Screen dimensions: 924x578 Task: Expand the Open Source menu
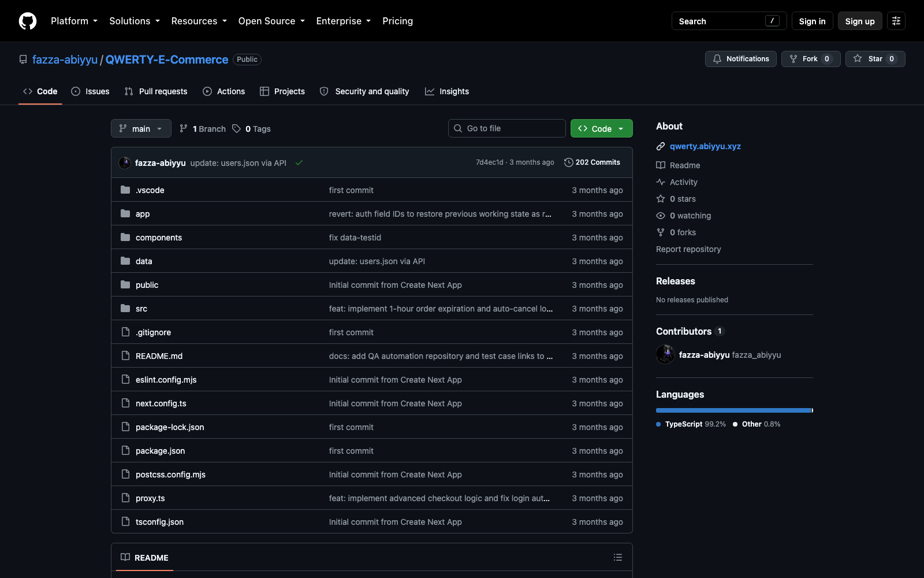(x=271, y=21)
